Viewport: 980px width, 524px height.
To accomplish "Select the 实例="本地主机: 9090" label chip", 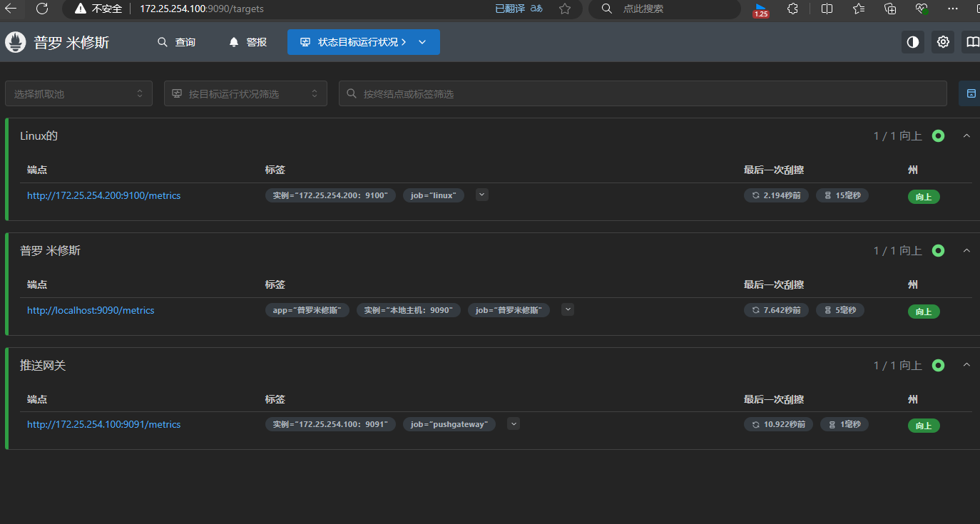I will (409, 310).
